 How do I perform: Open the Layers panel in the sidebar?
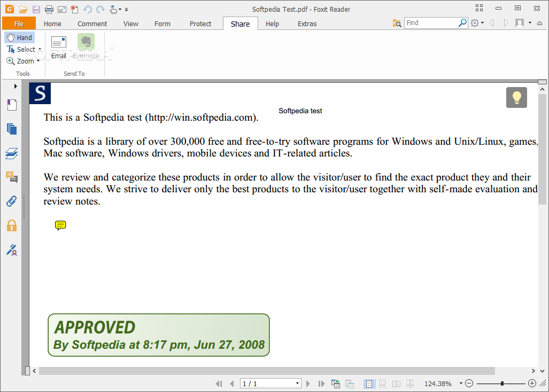tap(12, 153)
